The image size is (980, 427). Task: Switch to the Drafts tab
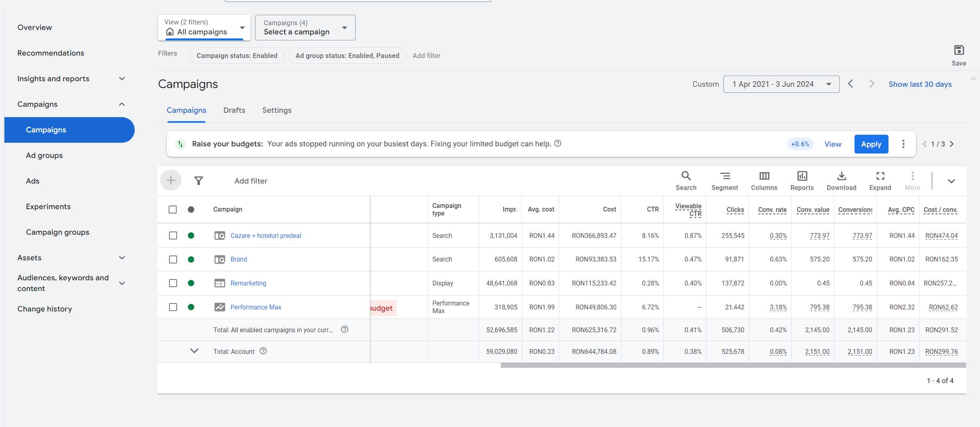(x=234, y=110)
